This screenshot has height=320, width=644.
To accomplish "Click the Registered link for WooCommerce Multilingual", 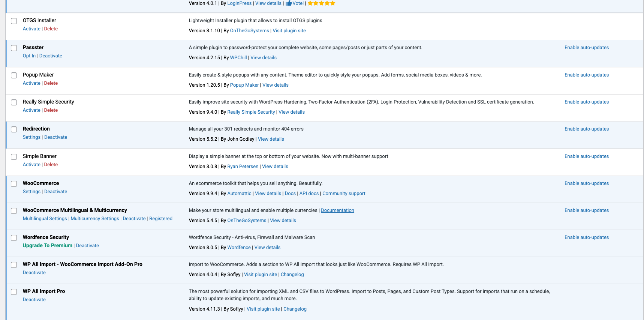I will (x=161, y=219).
